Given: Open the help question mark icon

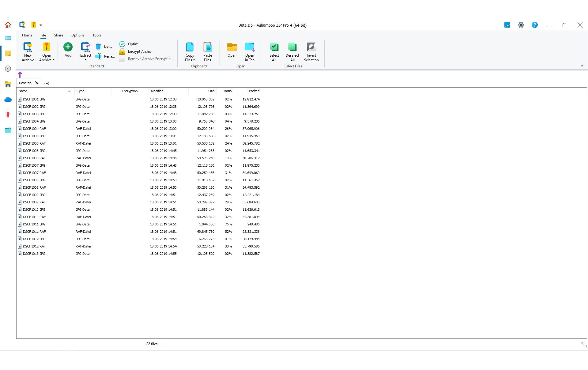Looking at the screenshot, I should pos(535,25).
